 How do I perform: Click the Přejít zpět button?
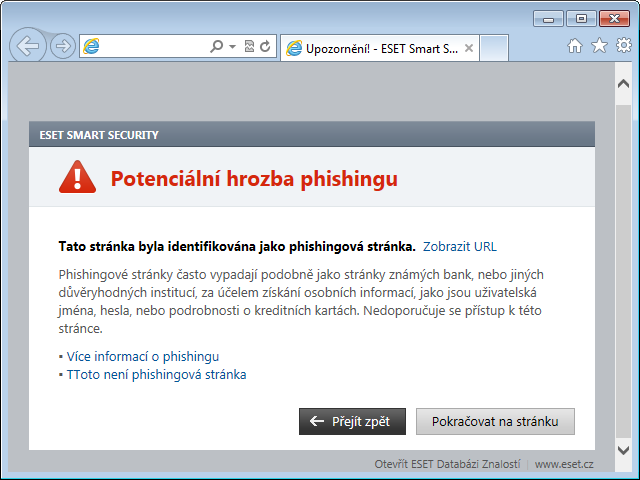pyautogui.click(x=352, y=421)
